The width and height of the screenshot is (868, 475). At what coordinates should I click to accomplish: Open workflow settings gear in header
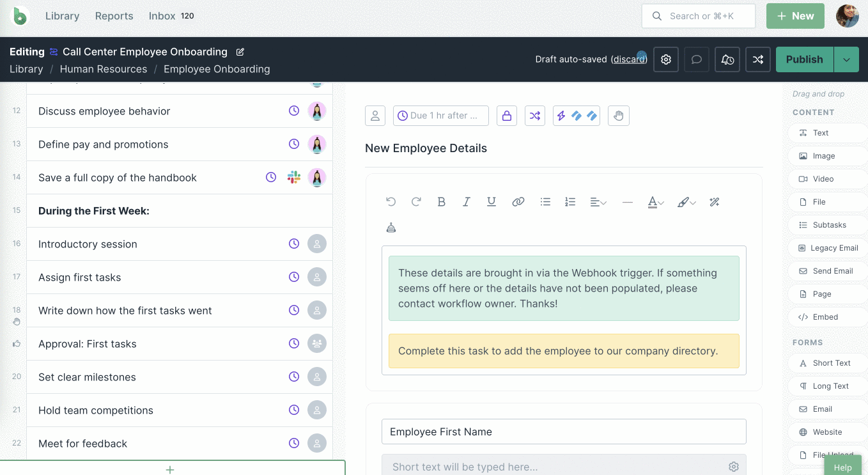coord(666,59)
